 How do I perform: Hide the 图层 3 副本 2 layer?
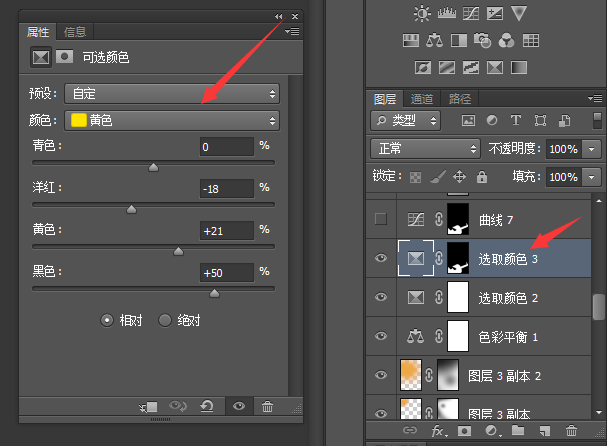coord(381,375)
